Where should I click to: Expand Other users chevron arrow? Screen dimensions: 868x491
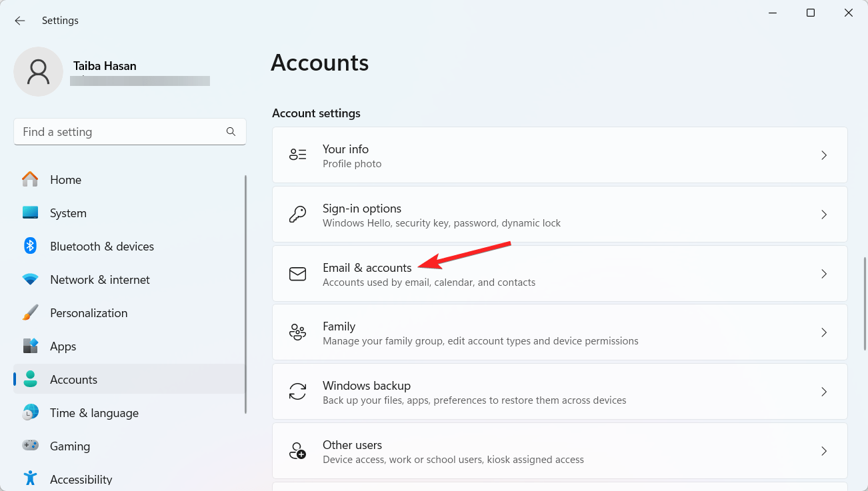[824, 451]
